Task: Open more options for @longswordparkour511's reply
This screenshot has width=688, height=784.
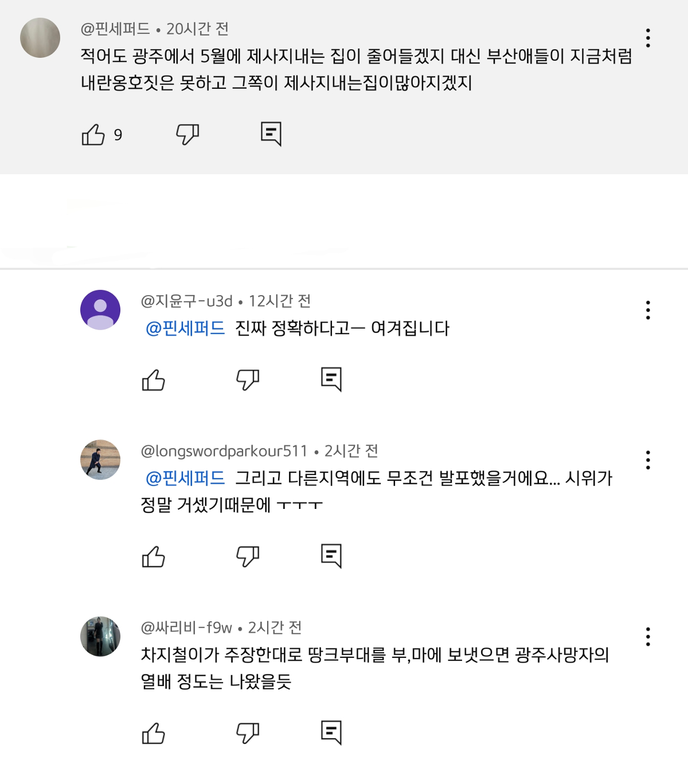Action: pos(648,460)
